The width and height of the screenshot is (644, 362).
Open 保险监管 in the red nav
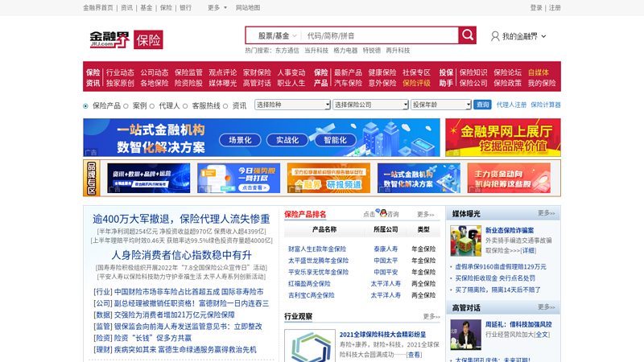point(188,72)
